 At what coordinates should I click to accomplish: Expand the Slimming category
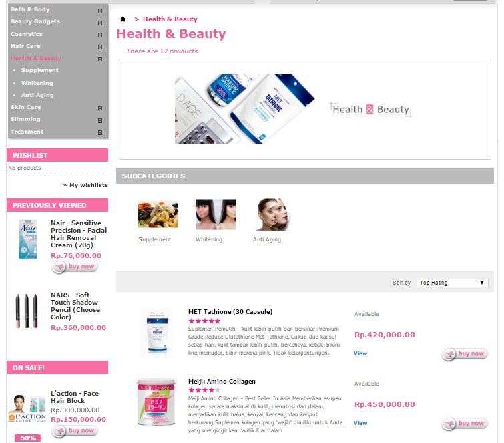(100, 120)
